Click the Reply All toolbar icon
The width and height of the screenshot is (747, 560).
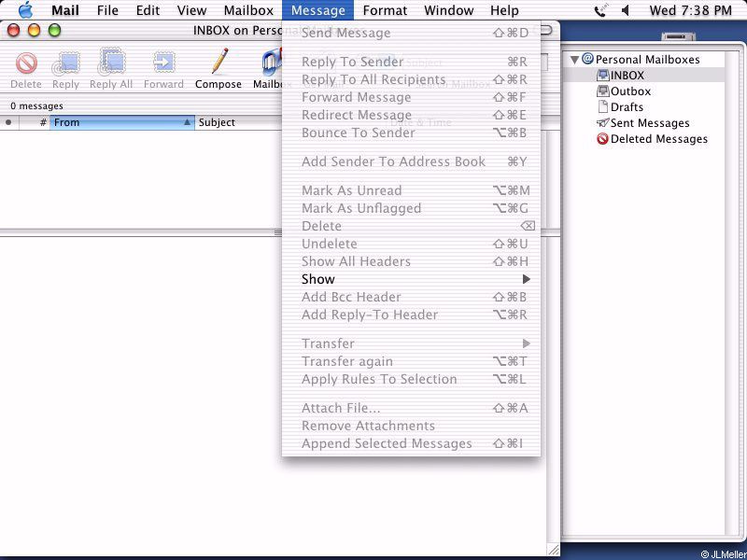pos(111,62)
